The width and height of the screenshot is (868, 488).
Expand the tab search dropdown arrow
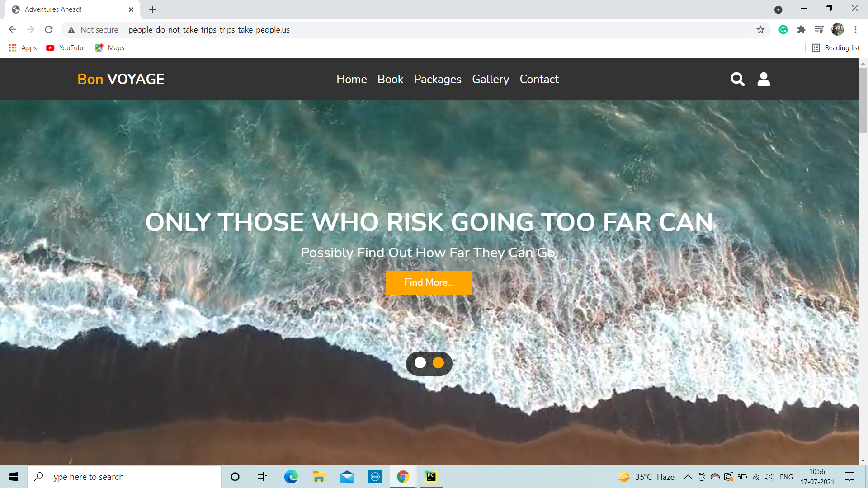point(778,10)
